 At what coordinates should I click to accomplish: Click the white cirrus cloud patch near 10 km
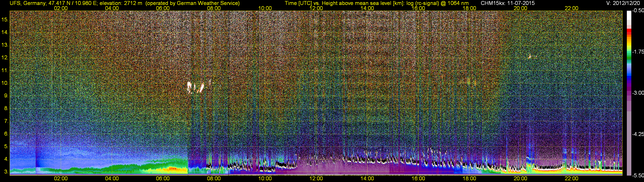pyautogui.click(x=190, y=87)
